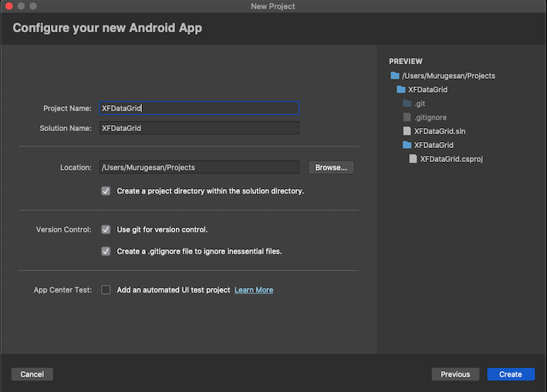Viewport: 547px width, 392px height.
Task: Click the XFDataGrid.sln file icon
Action: coord(407,131)
